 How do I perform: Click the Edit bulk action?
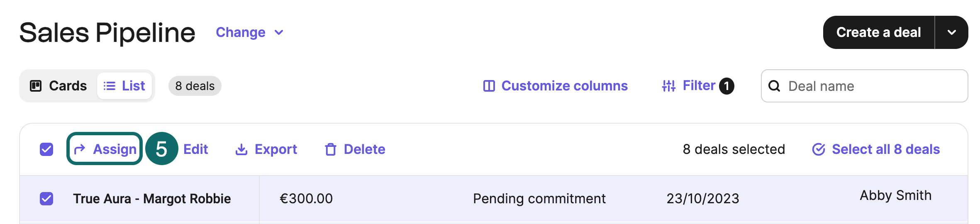(x=195, y=149)
